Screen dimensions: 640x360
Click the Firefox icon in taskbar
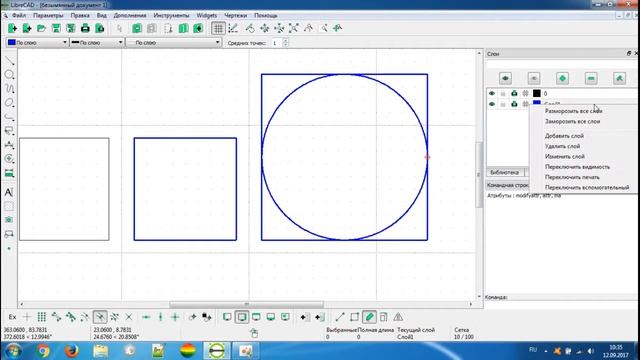pyautogui.click(x=72, y=351)
